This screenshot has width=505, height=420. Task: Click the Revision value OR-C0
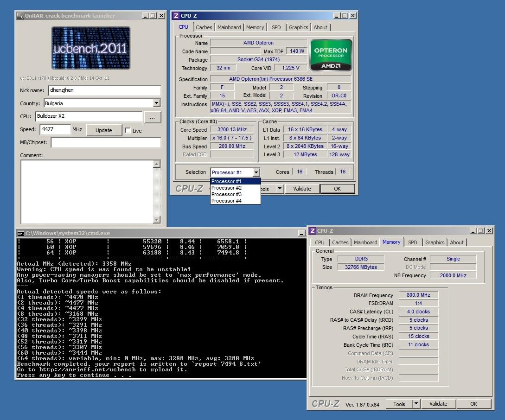pyautogui.click(x=339, y=95)
